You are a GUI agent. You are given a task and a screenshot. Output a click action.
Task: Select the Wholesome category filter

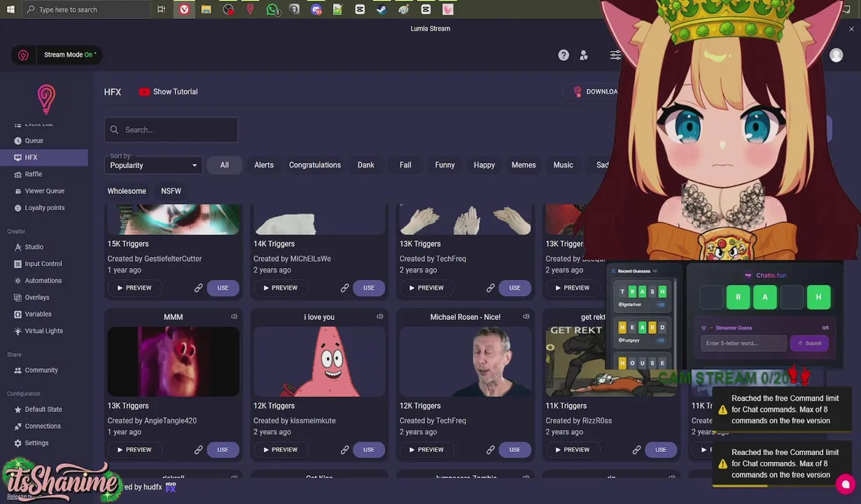pyautogui.click(x=127, y=191)
